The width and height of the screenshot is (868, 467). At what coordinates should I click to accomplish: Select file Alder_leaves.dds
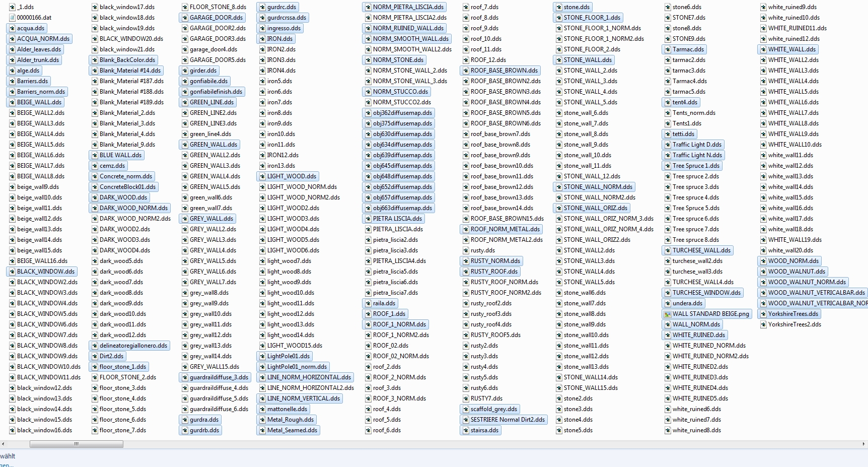click(34, 49)
